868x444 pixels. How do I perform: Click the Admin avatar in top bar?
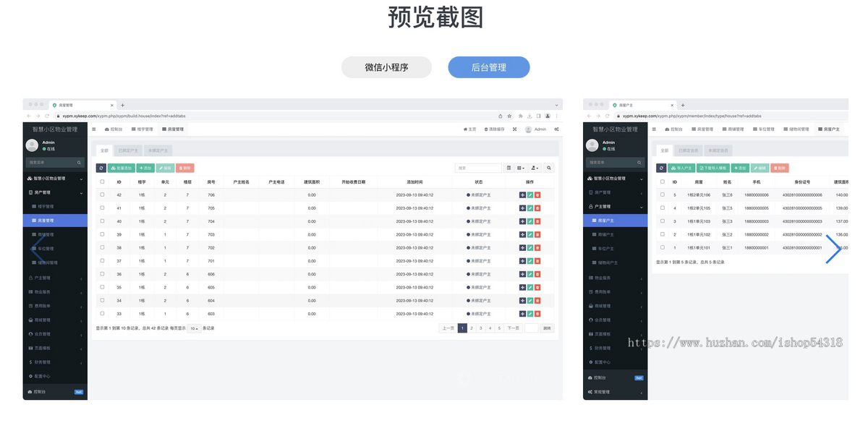pyautogui.click(x=528, y=129)
